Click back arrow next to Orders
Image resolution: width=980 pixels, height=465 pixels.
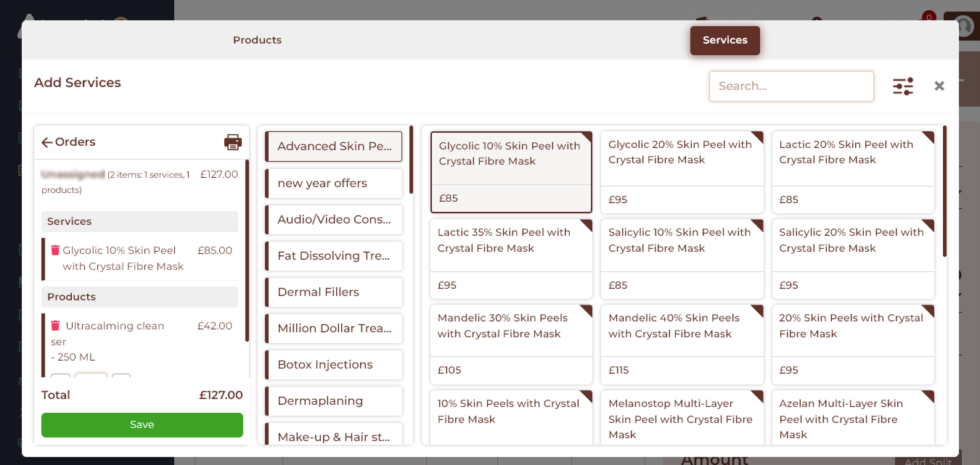47,143
